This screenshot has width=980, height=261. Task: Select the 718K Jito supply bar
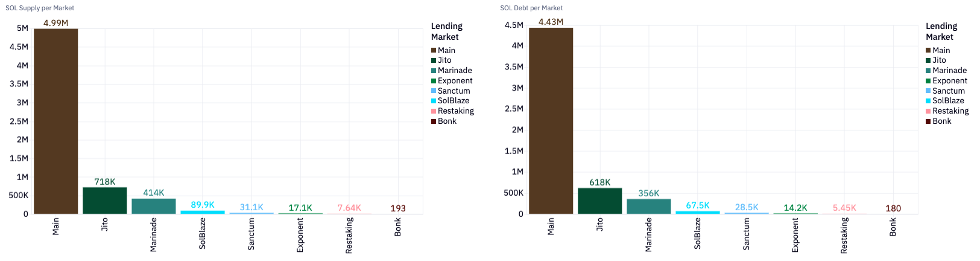coord(105,201)
